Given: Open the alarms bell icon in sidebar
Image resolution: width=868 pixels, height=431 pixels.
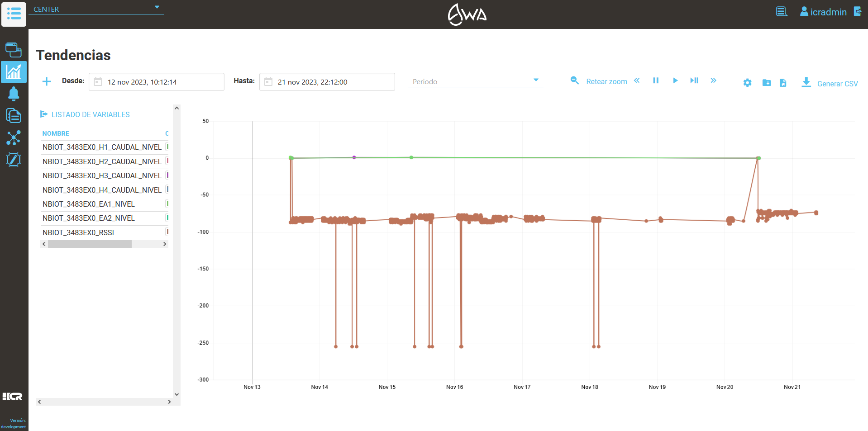Looking at the screenshot, I should [14, 94].
